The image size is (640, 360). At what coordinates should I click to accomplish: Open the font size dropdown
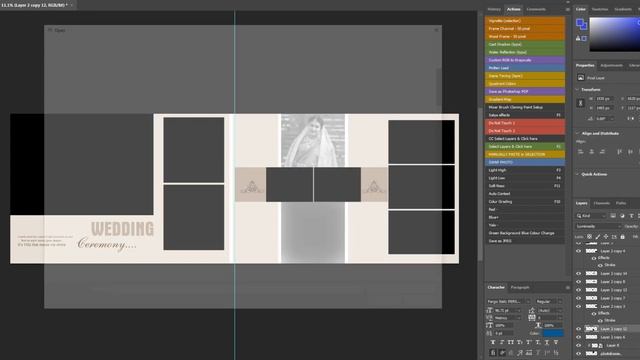pyautogui.click(x=508, y=311)
